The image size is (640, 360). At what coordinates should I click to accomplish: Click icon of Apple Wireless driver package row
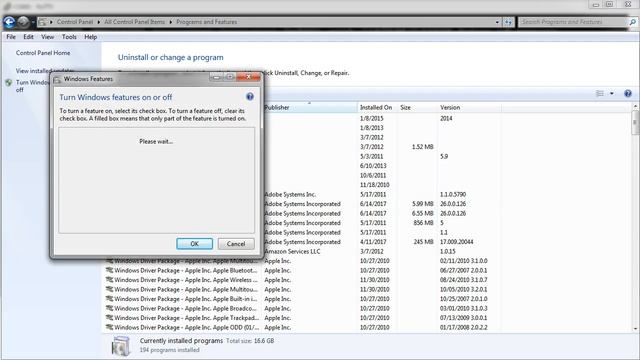(x=109, y=280)
